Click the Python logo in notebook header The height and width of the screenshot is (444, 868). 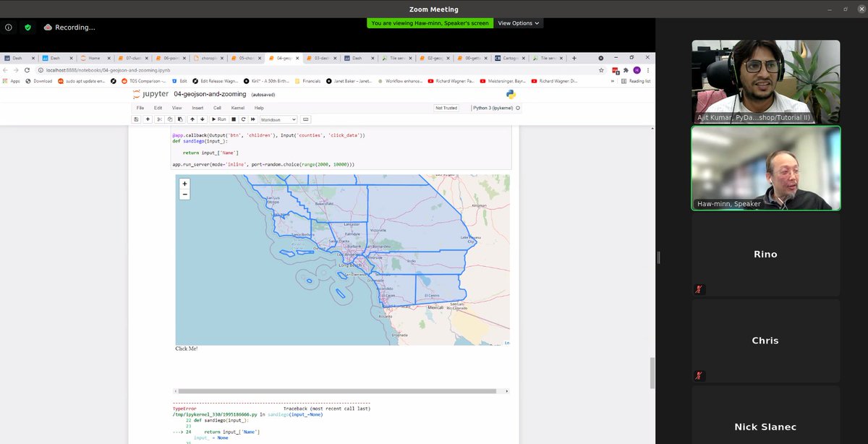511,94
